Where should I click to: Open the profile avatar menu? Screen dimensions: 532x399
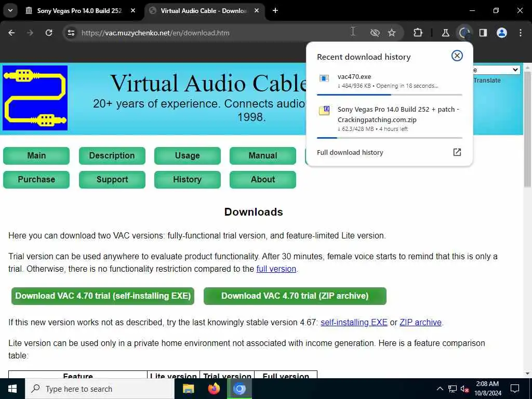coord(502,33)
